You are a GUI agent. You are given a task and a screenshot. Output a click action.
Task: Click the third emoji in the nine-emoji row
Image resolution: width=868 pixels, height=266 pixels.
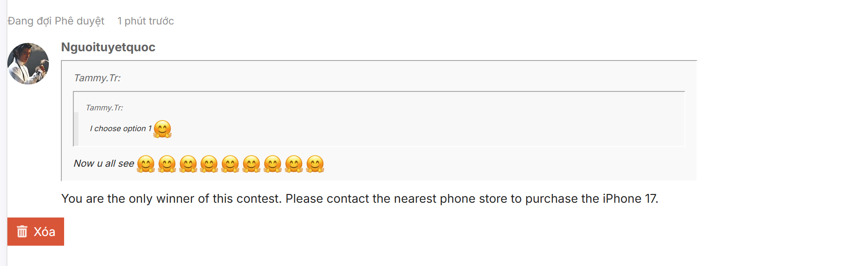pos(188,164)
